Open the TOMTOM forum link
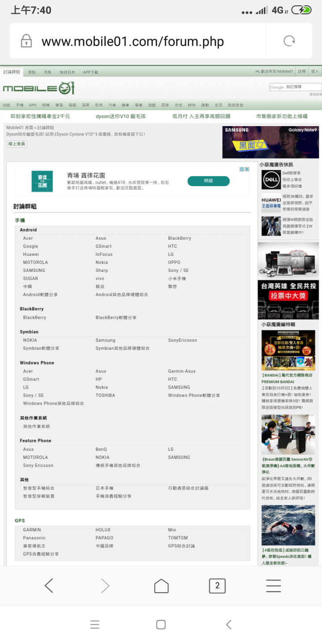 pyautogui.click(x=178, y=538)
